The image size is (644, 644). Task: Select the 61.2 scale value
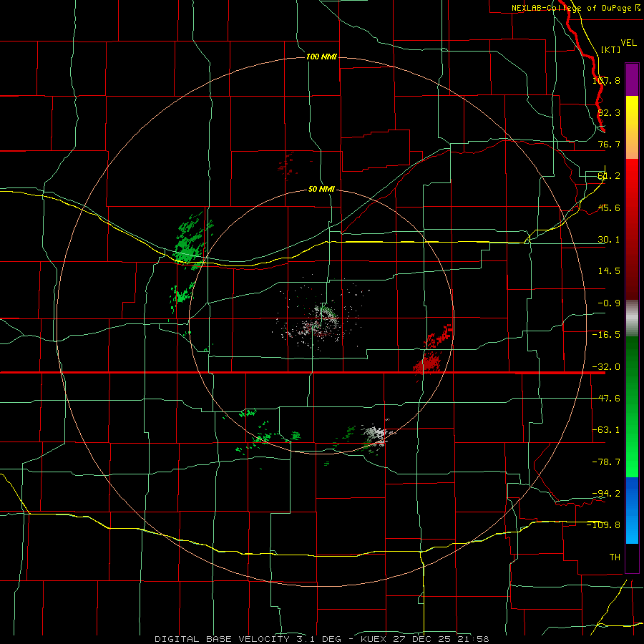609,176
